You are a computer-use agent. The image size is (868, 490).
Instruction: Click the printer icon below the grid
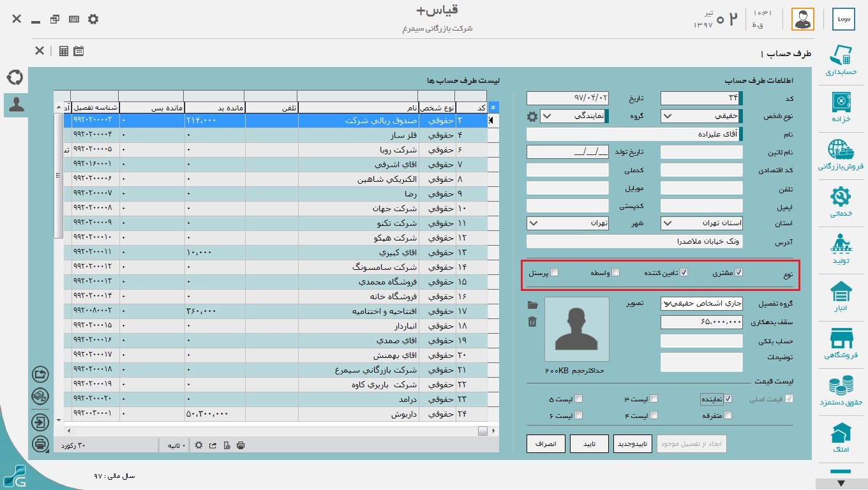241,445
